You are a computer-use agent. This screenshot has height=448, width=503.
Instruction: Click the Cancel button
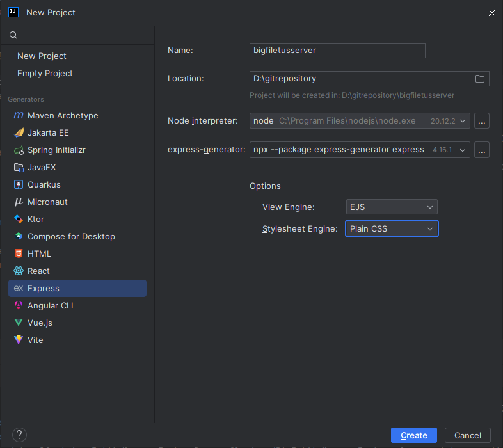467,435
